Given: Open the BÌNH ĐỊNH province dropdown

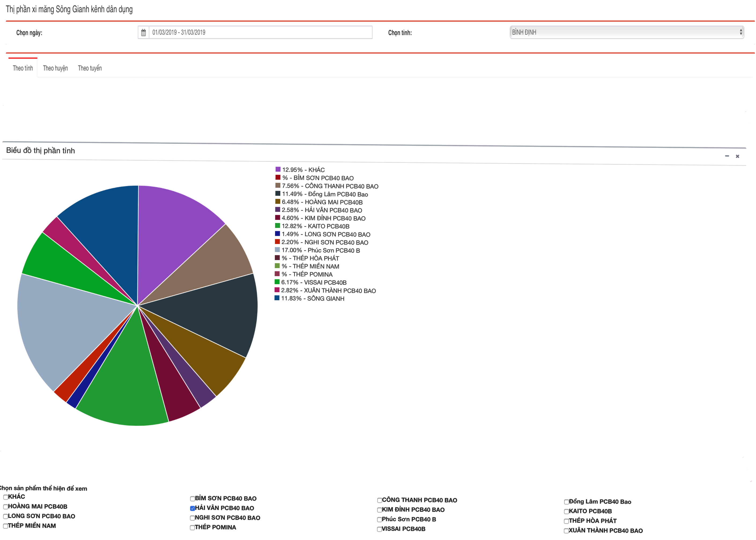Looking at the screenshot, I should tap(627, 32).
